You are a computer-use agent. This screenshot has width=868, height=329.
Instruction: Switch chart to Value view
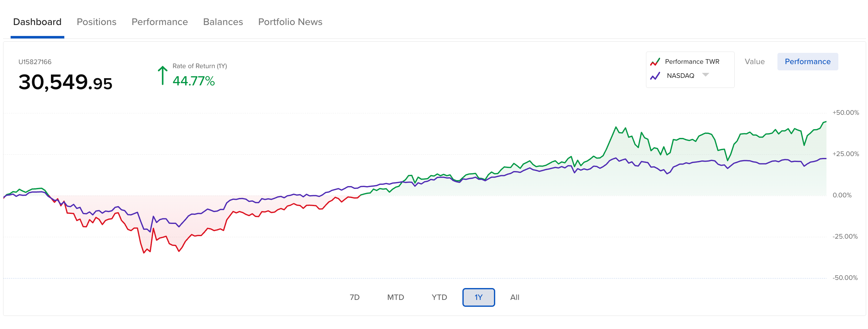tap(754, 62)
